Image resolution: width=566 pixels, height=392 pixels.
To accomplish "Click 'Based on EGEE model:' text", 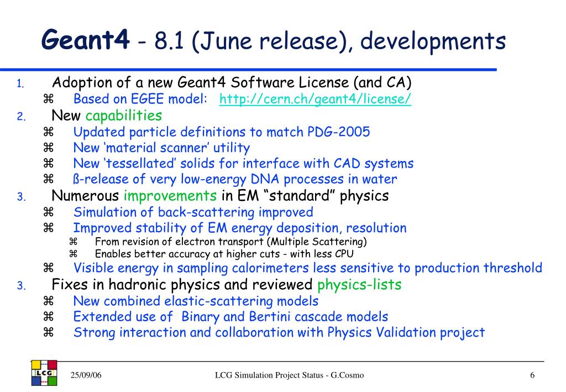I will coord(140,99).
